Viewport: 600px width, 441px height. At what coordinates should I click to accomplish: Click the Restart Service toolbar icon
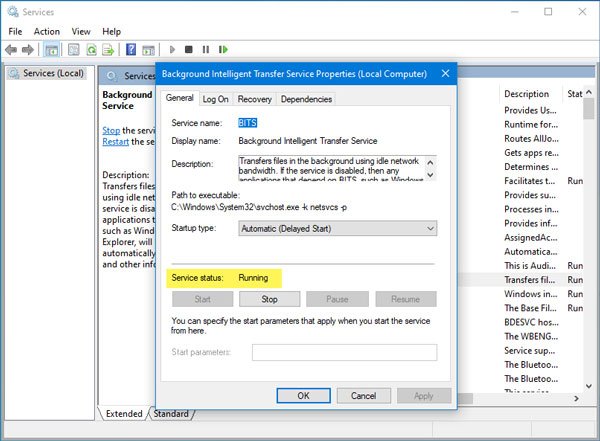(223, 49)
